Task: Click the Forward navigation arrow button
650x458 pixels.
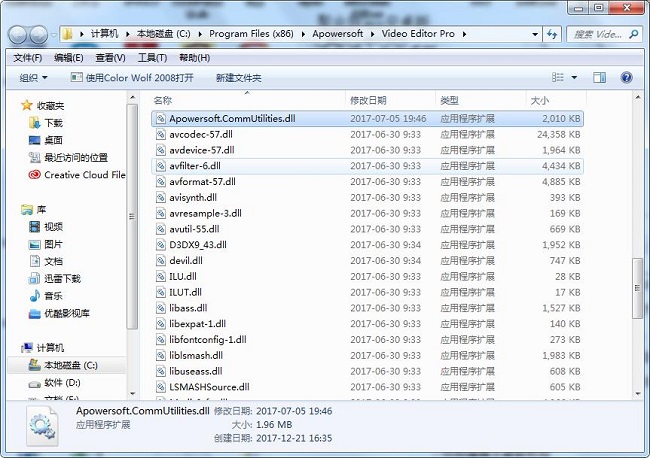Action: click(39, 35)
